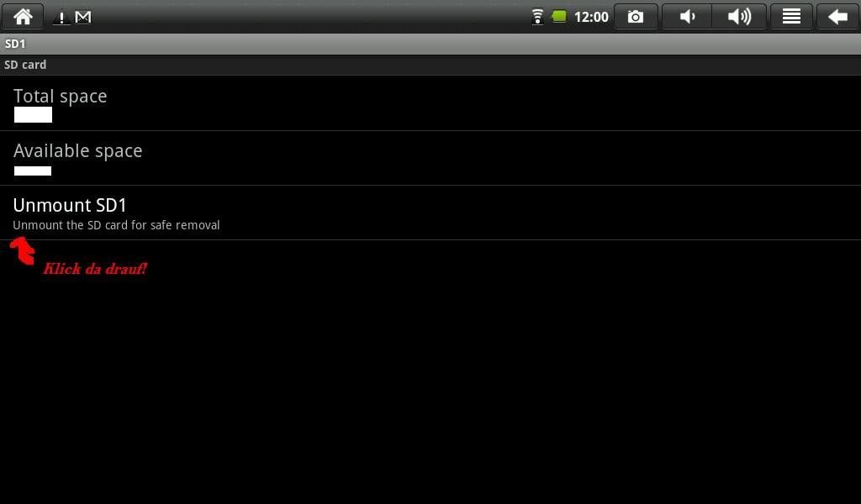The height and width of the screenshot is (504, 861).
Task: Go back using the arrow icon
Action: 838,17
